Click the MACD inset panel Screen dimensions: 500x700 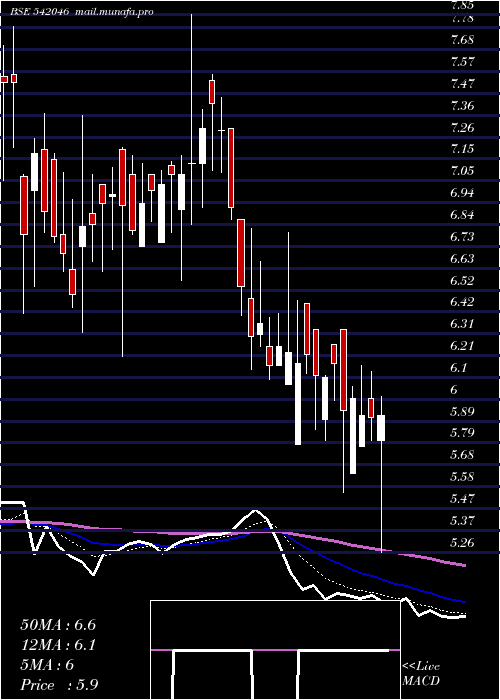coord(275,650)
